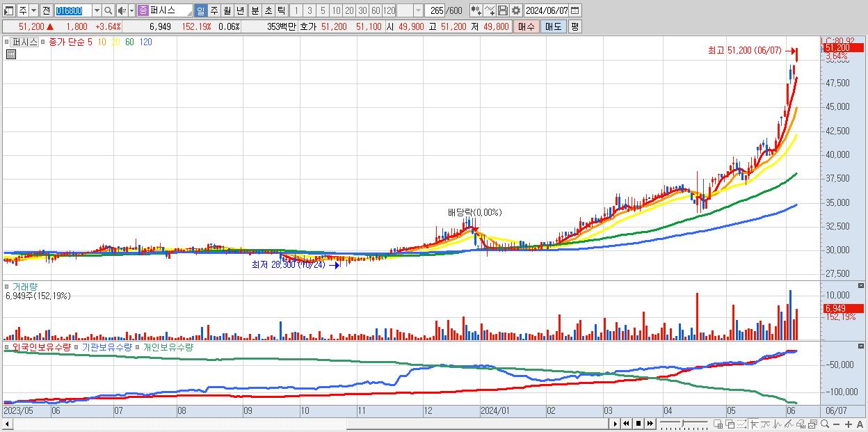This screenshot has height=432, width=868.
Task: Click the fast-forward button in scroll controls
Action: tap(650, 424)
